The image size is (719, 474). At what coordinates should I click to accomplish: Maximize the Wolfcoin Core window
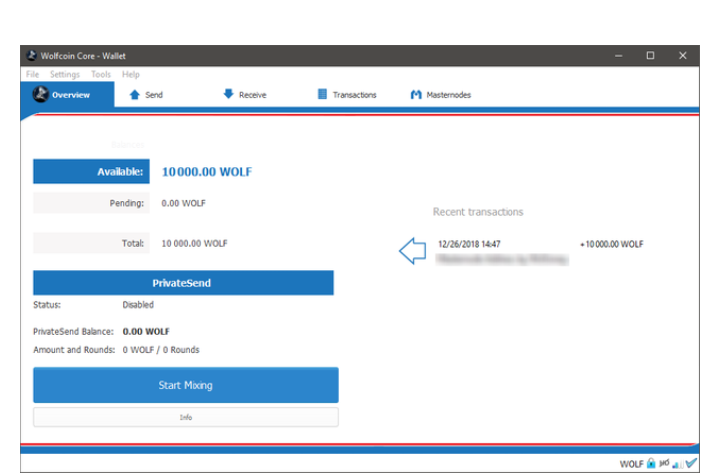(650, 55)
